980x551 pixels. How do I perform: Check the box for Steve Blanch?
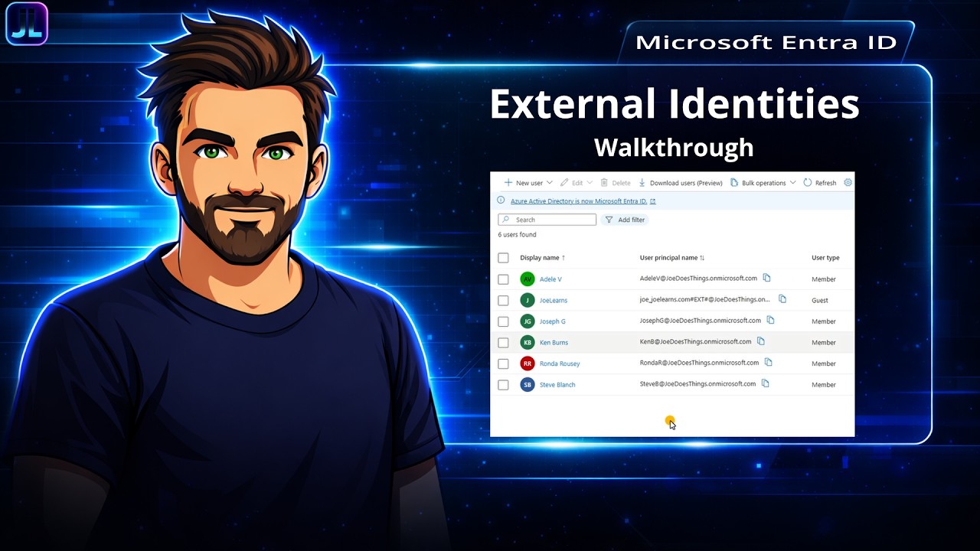503,384
